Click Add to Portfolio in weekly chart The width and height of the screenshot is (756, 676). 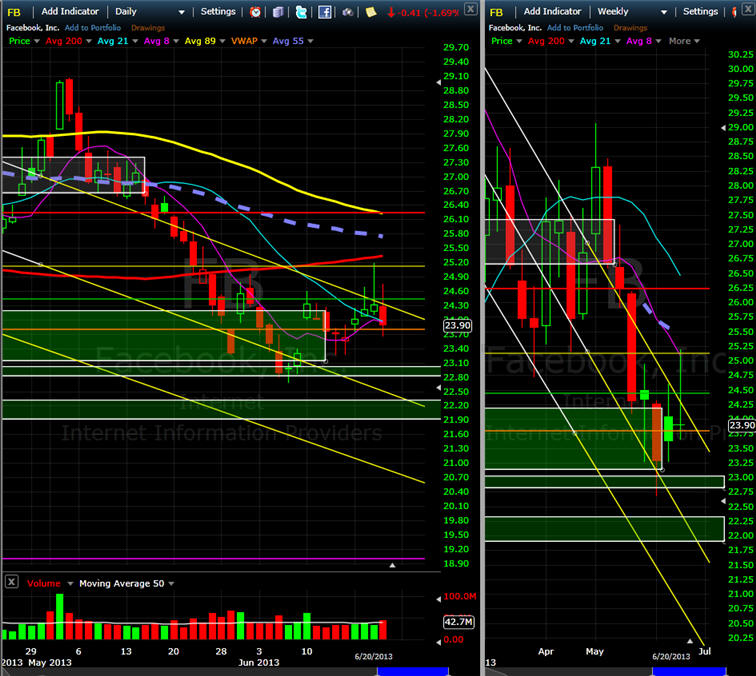[575, 28]
